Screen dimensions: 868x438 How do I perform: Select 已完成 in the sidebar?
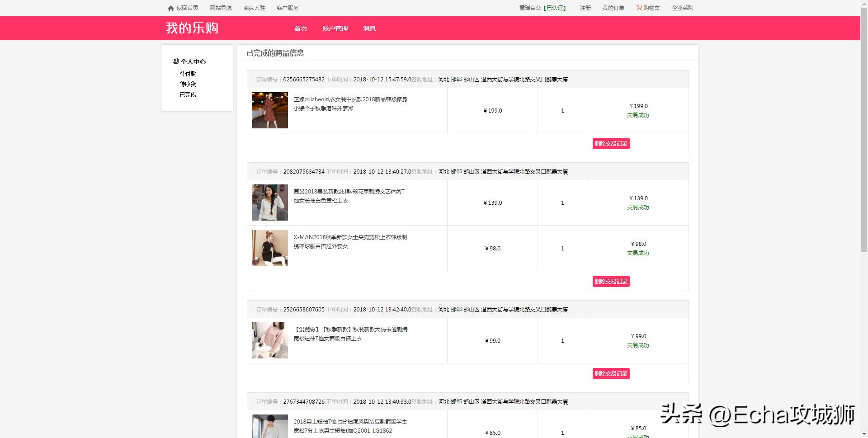[188, 94]
